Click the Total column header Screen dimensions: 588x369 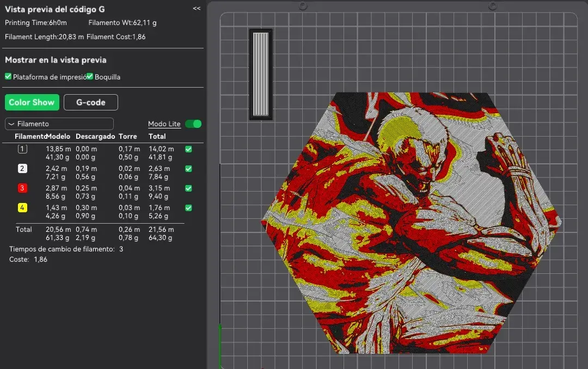click(157, 137)
